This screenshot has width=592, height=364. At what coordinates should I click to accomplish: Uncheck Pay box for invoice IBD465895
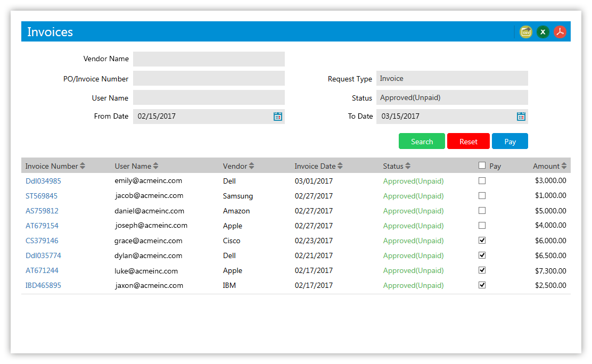pos(482,285)
